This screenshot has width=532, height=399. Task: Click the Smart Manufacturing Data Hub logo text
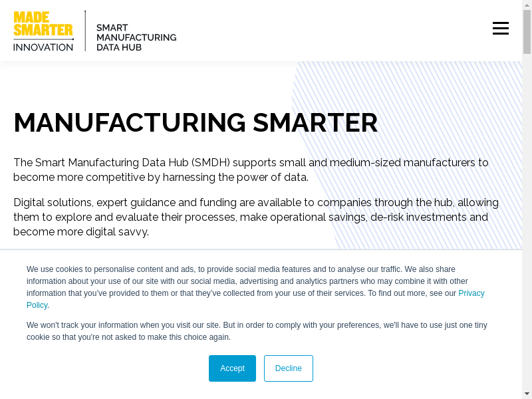(x=136, y=37)
